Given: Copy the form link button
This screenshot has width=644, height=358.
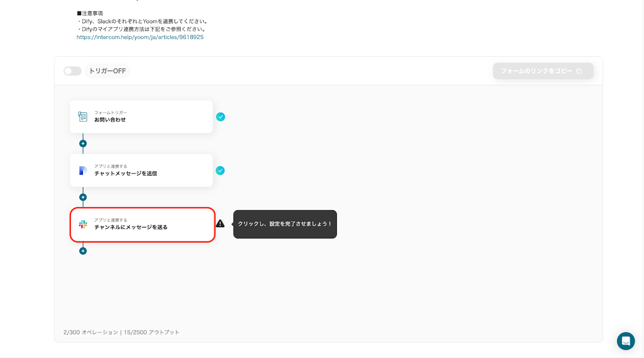Looking at the screenshot, I should 543,71.
